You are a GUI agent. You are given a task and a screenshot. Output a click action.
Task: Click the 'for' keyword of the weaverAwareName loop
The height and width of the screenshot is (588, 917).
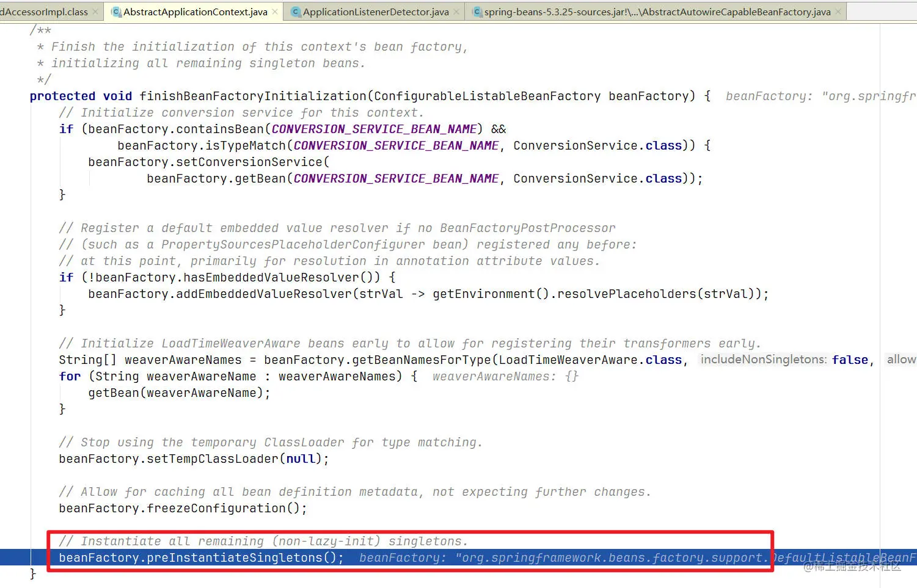point(70,377)
